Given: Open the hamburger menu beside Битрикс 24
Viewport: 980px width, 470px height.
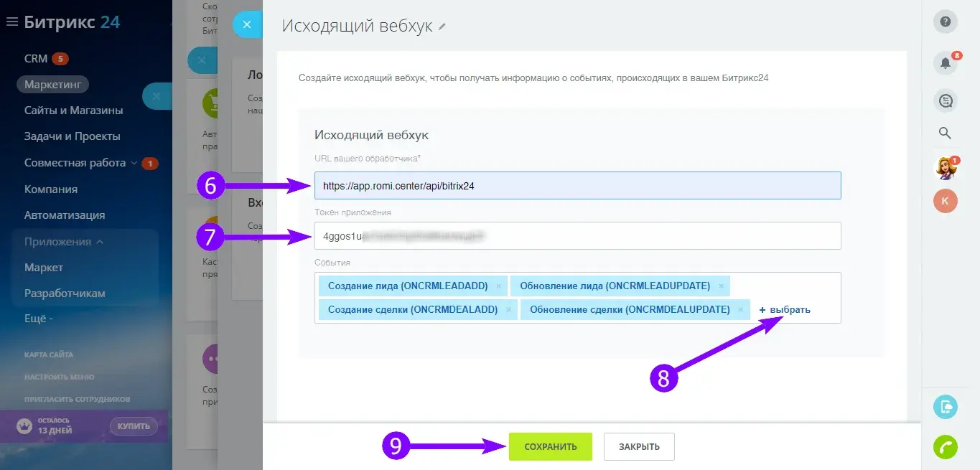Looking at the screenshot, I should [11, 22].
